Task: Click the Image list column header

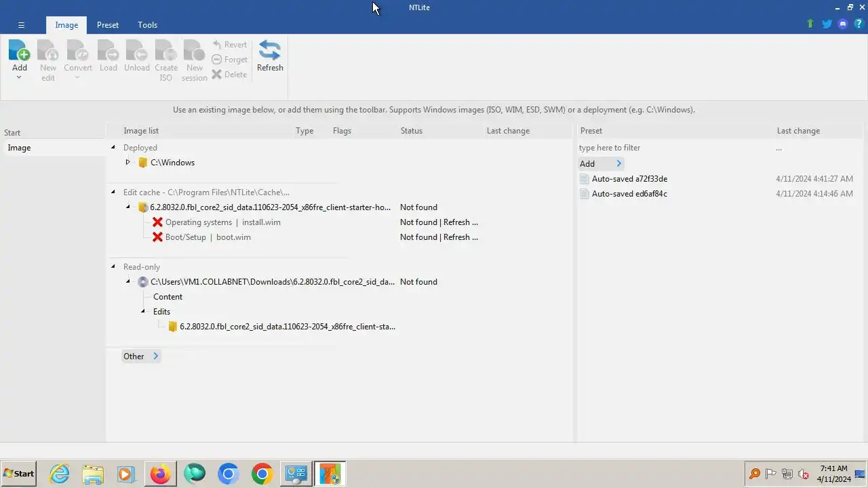Action: point(141,131)
